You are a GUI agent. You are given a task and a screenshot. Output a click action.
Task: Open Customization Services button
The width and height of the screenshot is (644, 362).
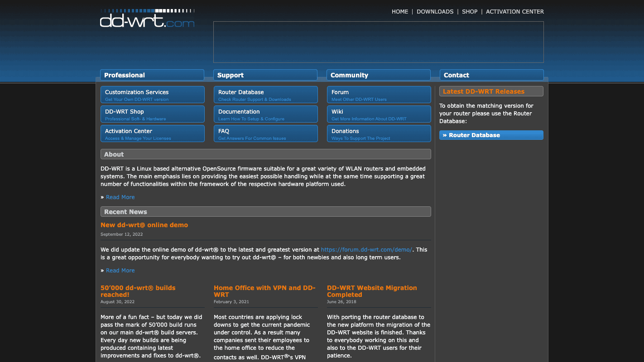point(153,95)
